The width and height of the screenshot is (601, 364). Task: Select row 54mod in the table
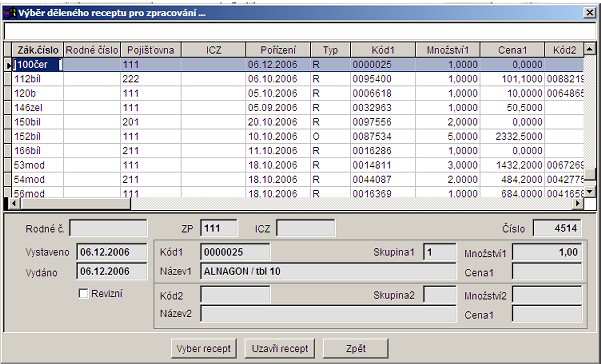click(297, 180)
